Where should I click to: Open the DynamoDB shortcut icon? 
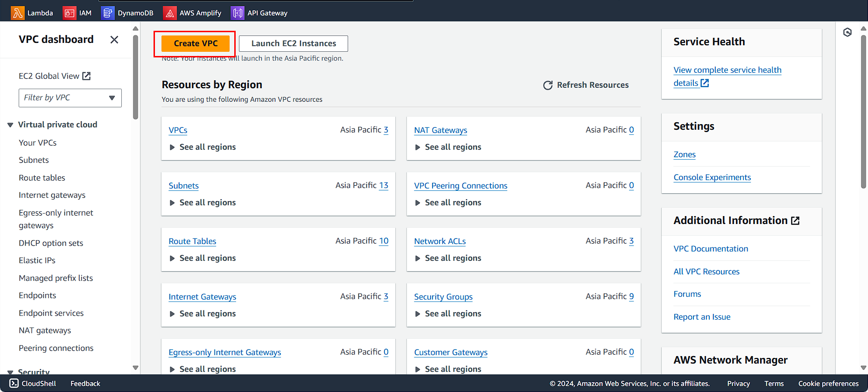point(108,13)
